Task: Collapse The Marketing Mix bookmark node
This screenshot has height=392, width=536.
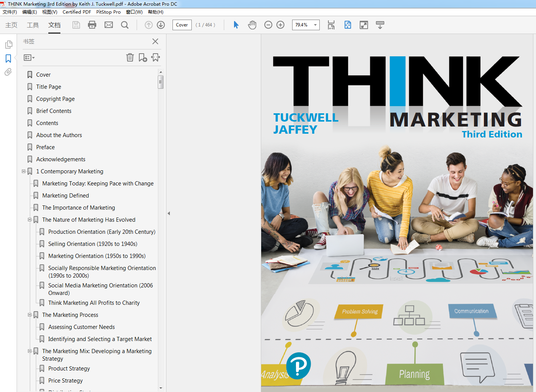Action: 29,351
